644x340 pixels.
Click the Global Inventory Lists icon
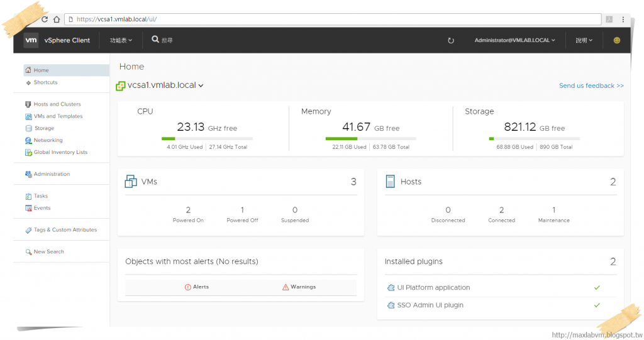point(28,152)
